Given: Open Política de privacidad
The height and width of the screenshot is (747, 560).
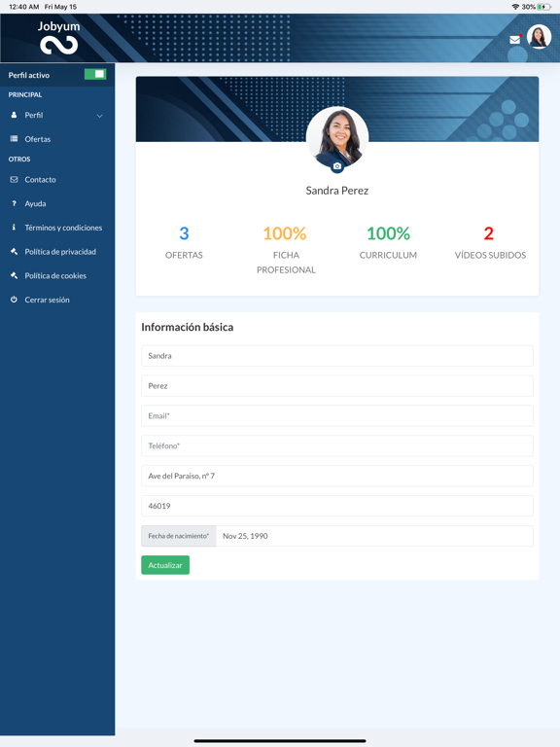Looking at the screenshot, I should tap(60, 252).
